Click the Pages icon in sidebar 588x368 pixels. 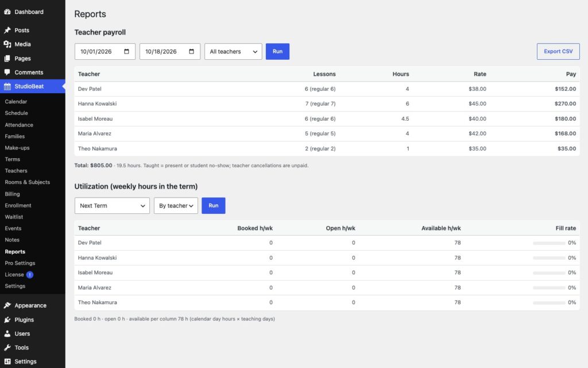[x=7, y=58]
